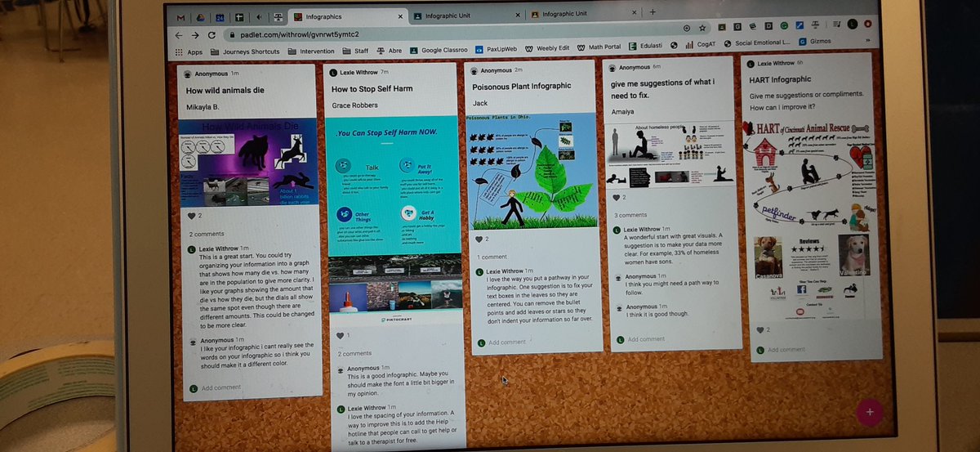
Task: Show more bookmarks overflow chevron
Action: click(866, 39)
